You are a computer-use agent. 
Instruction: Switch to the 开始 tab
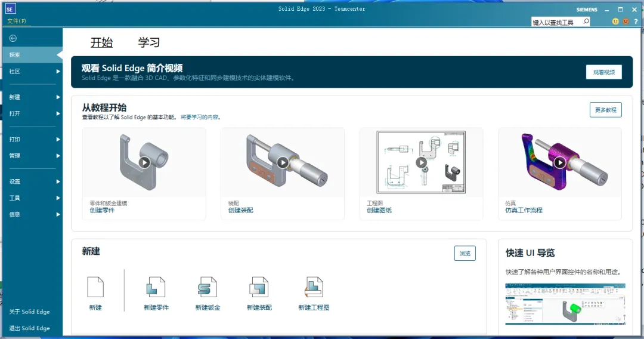pos(101,42)
